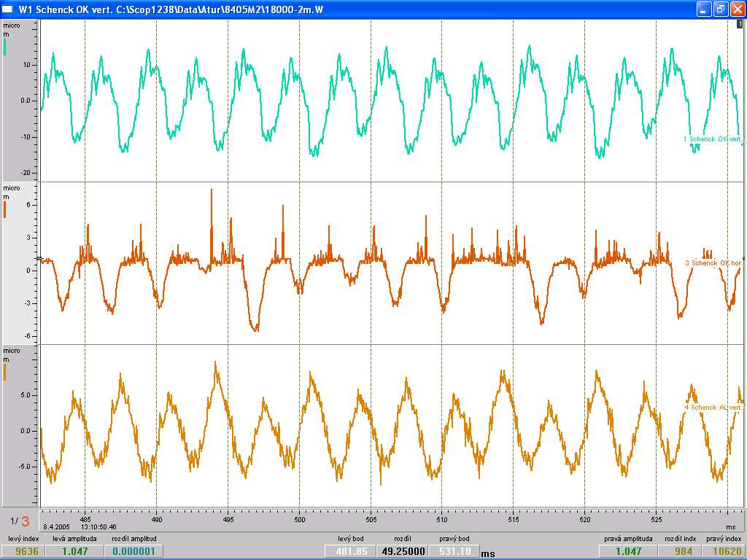Click the small '1' marker at plot corner
The width and height of the screenshot is (747, 560).
pos(740,24)
